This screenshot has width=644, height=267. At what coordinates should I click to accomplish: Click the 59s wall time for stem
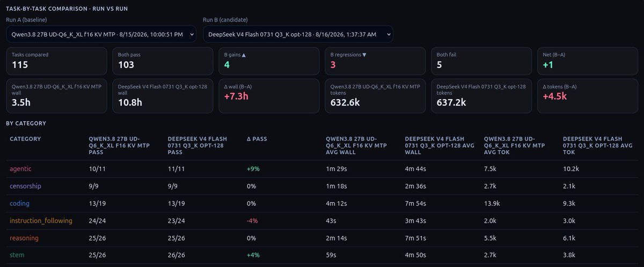(331, 255)
